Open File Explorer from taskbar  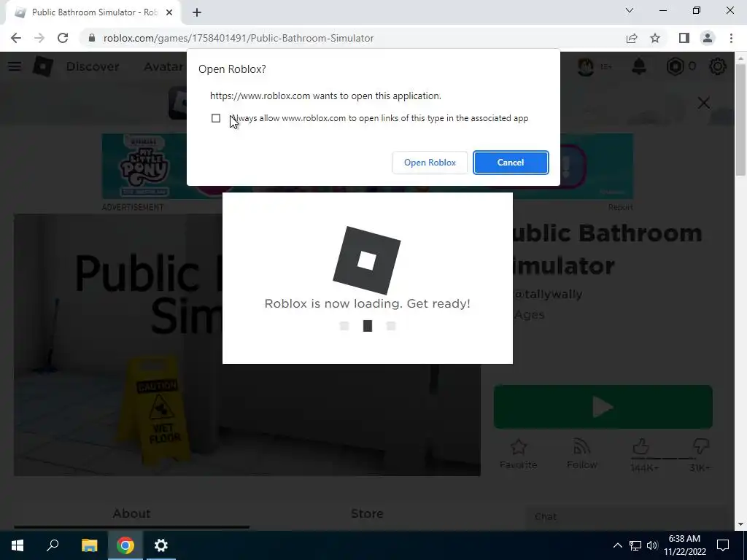coord(89,545)
